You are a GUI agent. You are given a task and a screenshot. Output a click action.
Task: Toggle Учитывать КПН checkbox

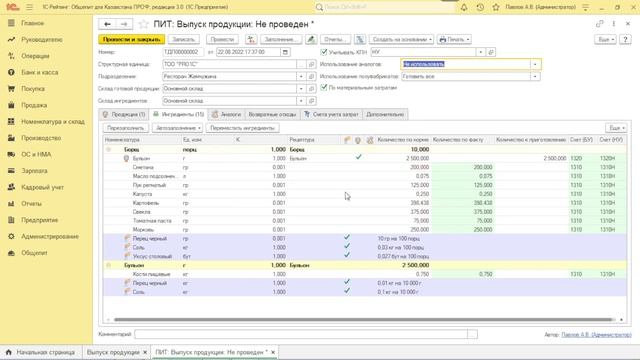tap(324, 52)
